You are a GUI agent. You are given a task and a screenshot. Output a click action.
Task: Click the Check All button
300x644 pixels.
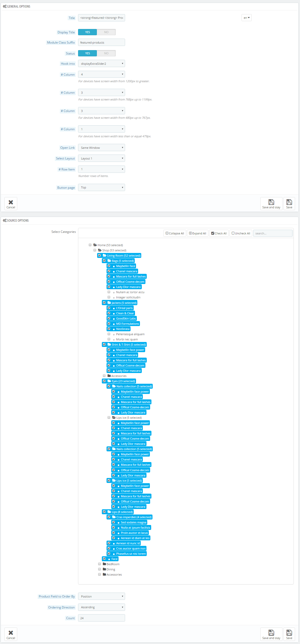click(x=219, y=233)
